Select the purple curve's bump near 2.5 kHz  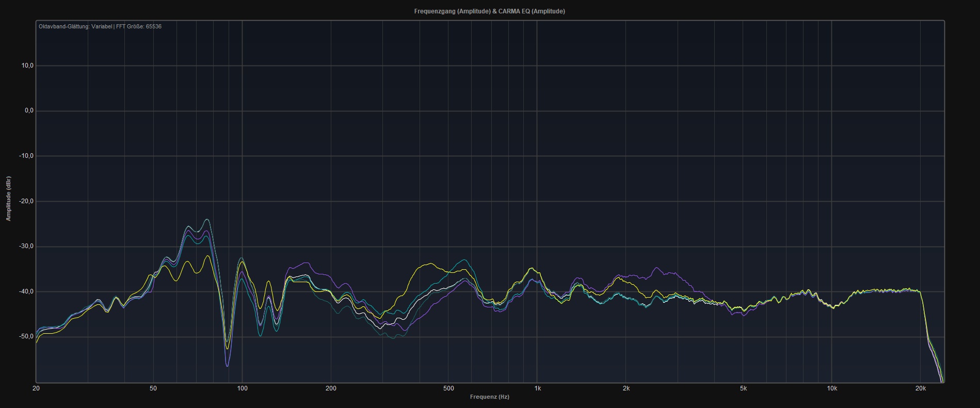656,268
